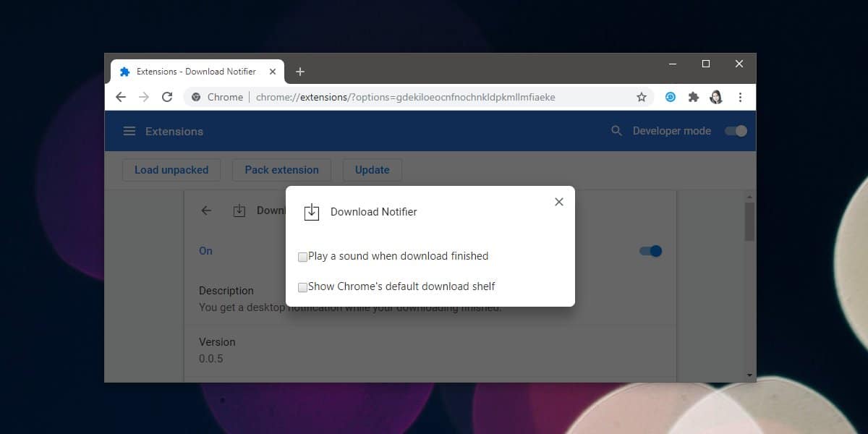This screenshot has height=434, width=868.
Task: Click the Pack extension button
Action: [x=281, y=170]
